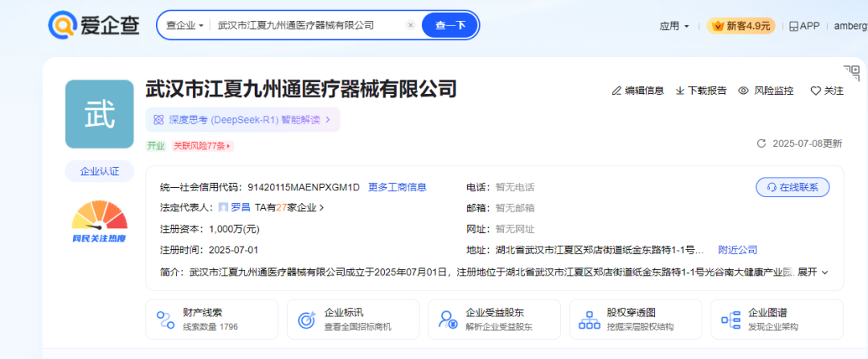Click the 罗昌 avatar icon
The image size is (868, 359).
point(223,208)
